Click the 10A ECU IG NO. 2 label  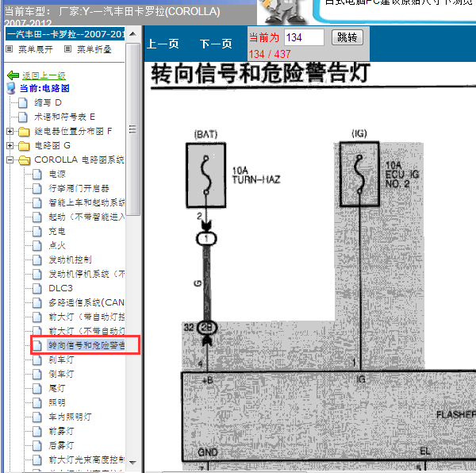coord(401,175)
